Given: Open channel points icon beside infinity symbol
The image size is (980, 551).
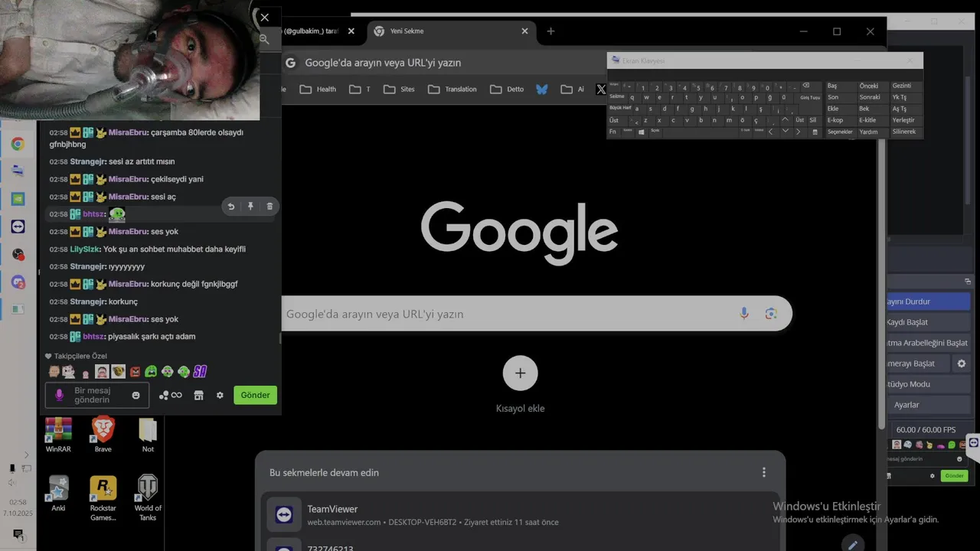Looking at the screenshot, I should [164, 395].
